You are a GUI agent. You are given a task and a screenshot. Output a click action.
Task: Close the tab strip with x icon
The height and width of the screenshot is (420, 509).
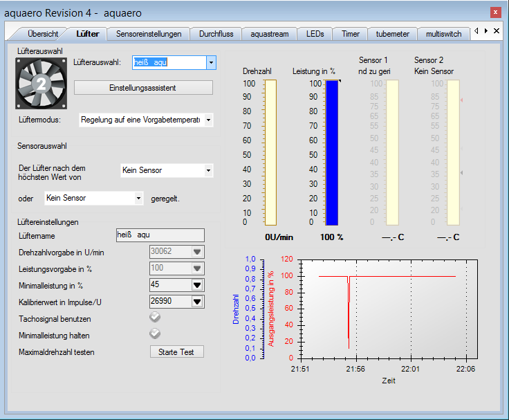click(497, 31)
